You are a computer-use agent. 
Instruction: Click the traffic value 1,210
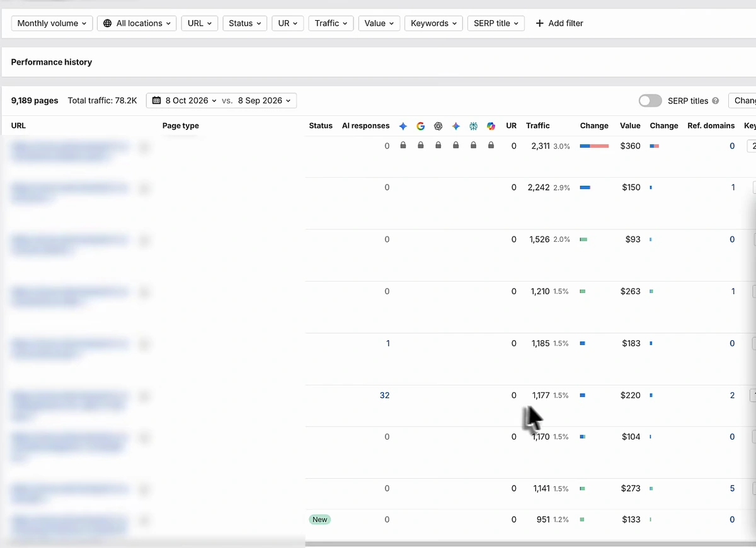540,292
